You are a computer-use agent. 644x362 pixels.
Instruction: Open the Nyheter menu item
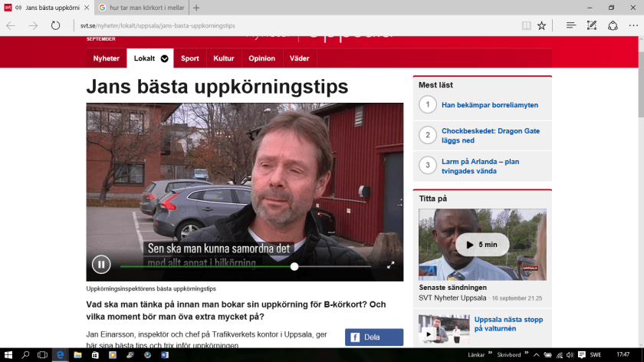(107, 58)
